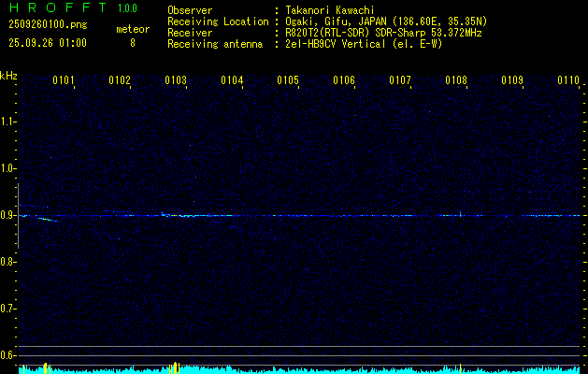Click the Receiving Location label
588x374 pixels.
(218, 22)
